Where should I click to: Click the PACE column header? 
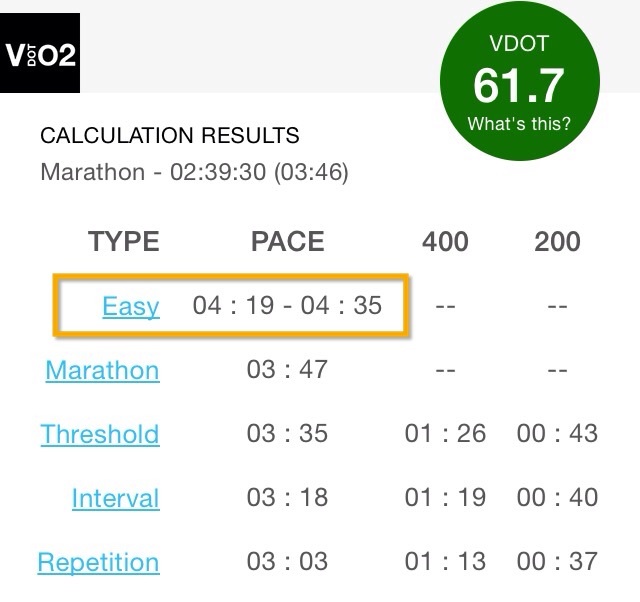[x=288, y=241]
